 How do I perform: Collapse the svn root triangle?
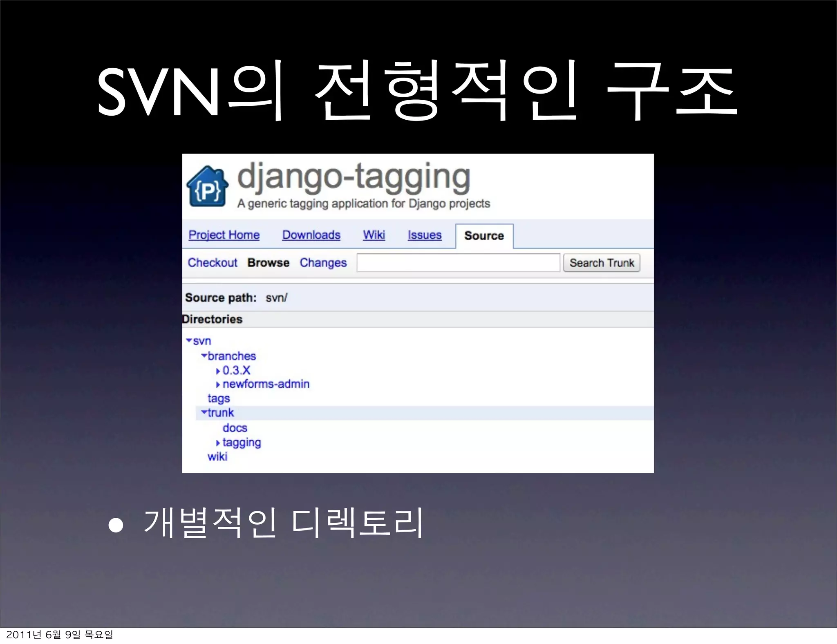pos(189,340)
